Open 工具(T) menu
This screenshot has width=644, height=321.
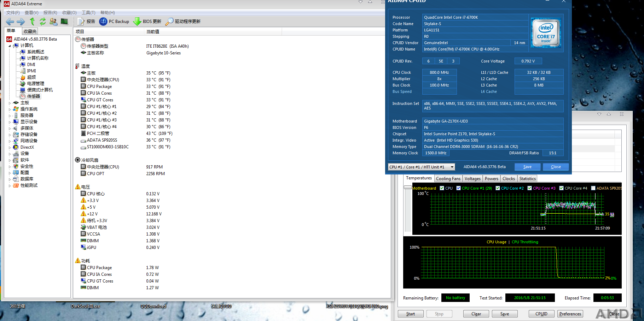[x=88, y=13]
